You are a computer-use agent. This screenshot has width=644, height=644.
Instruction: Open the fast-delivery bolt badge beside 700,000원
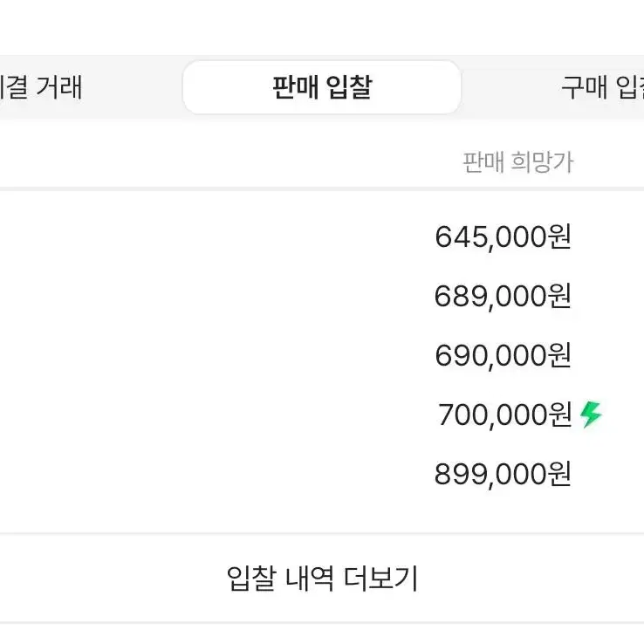591,414
